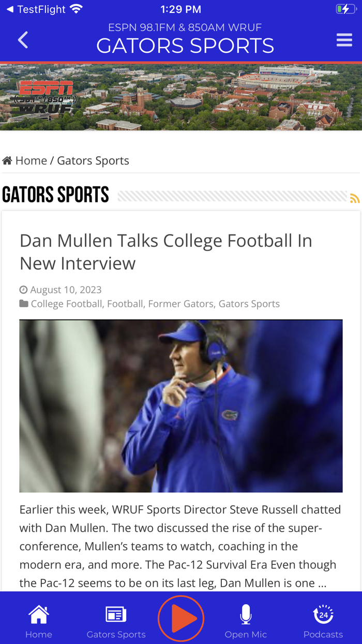Select the College Football category link
Image resolution: width=362 pixels, height=644 pixels.
point(66,303)
